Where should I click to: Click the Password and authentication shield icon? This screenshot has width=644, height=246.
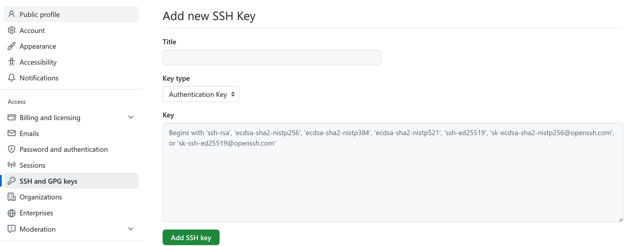[12, 149]
